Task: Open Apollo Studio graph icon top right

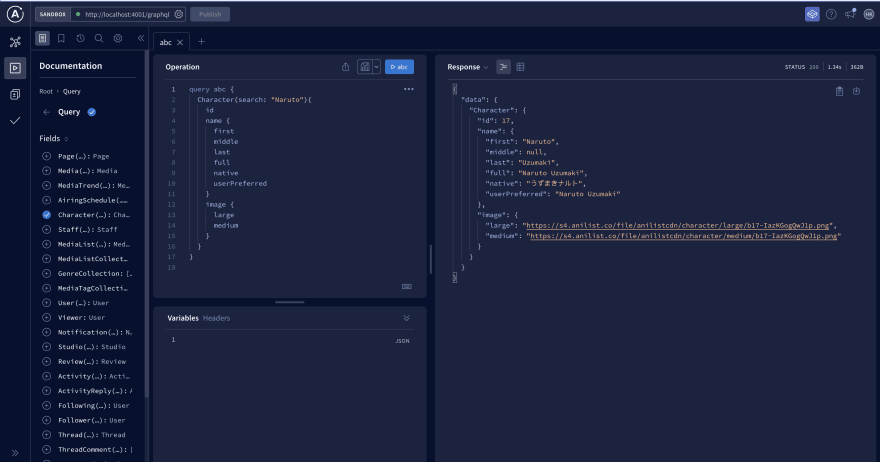Action: pos(812,14)
